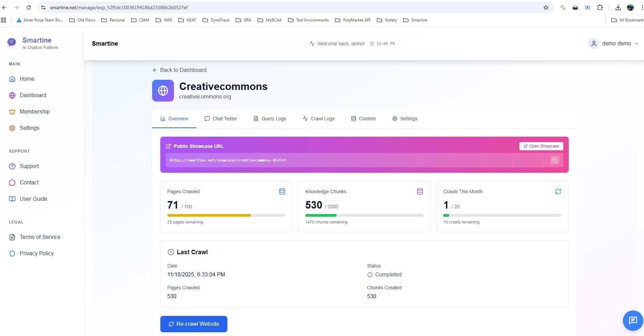Switch to the Content tab
The width and height of the screenshot is (644, 336).
tap(363, 119)
